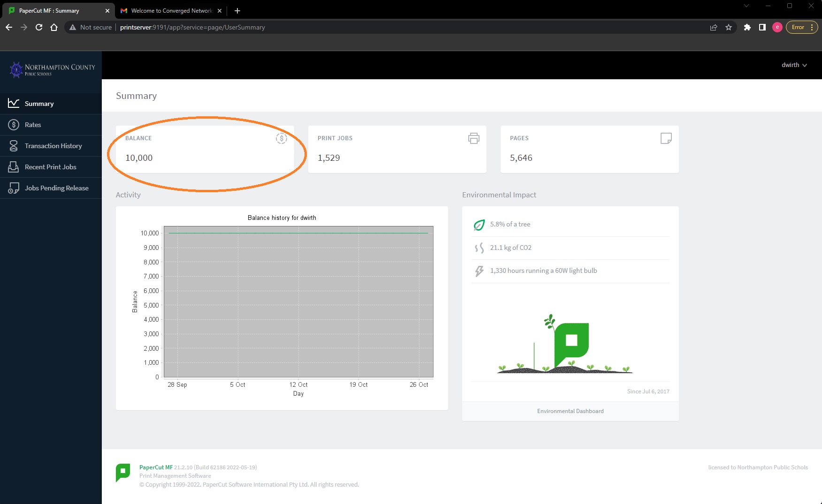Switch to Welcome to Converged Network tab
This screenshot has width=822, height=504.
(x=172, y=11)
